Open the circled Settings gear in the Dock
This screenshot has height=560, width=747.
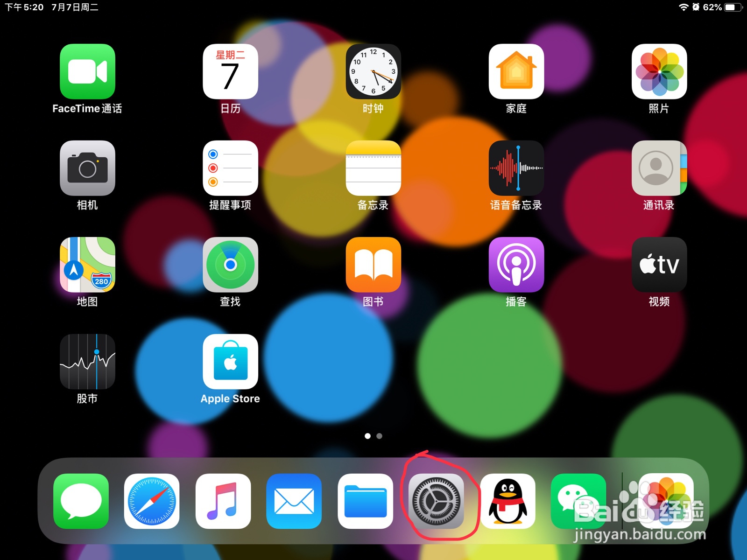tap(437, 501)
